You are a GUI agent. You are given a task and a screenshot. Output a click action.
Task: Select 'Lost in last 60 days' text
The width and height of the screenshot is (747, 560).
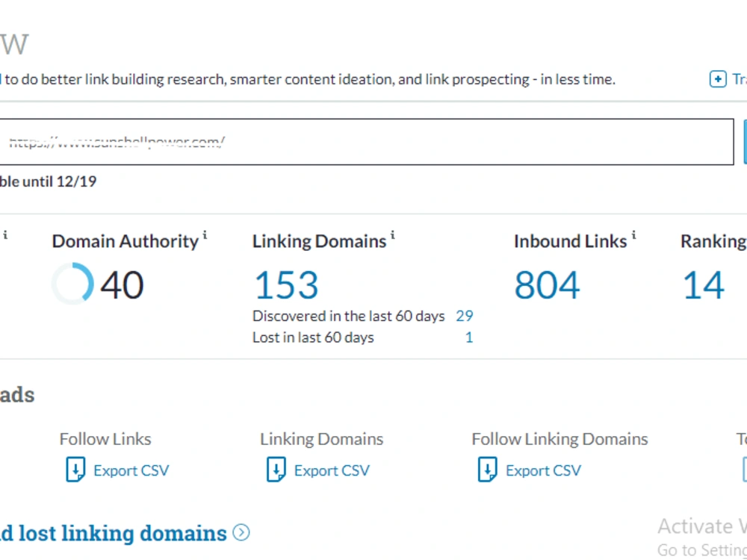(313, 337)
